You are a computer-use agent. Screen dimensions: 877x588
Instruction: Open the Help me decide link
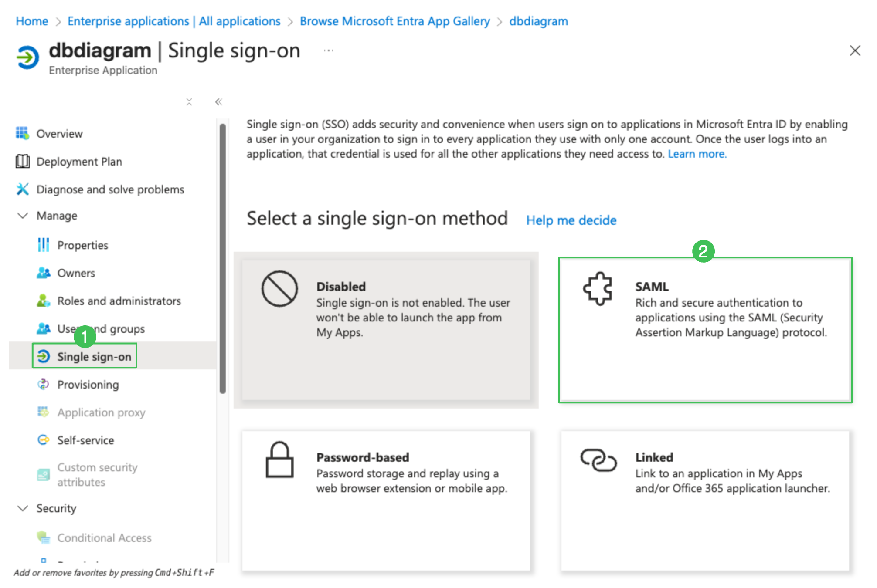coord(571,220)
